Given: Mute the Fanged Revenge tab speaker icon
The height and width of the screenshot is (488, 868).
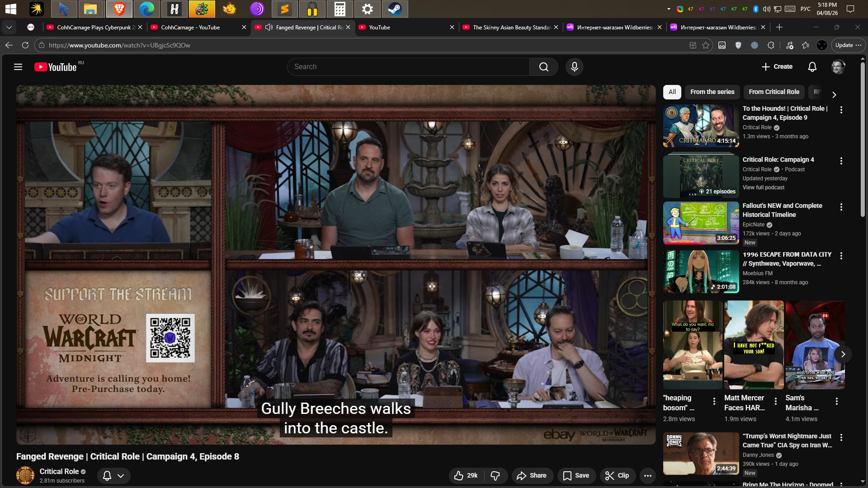Looking at the screenshot, I should [x=269, y=27].
